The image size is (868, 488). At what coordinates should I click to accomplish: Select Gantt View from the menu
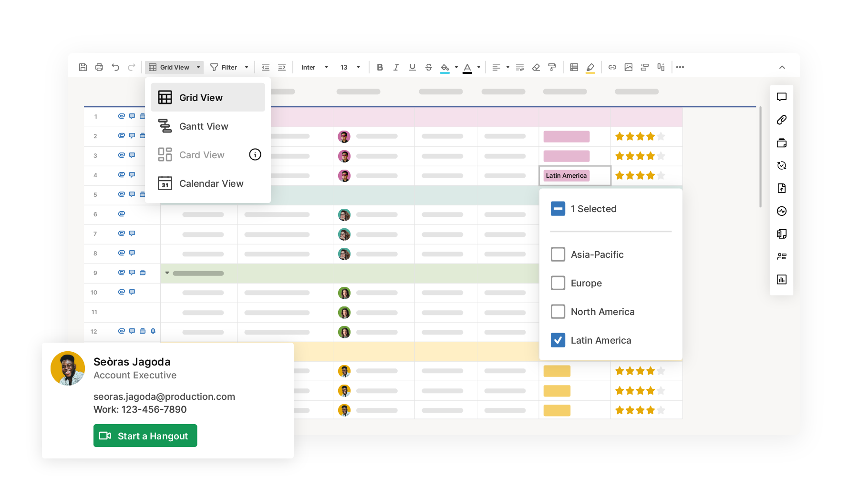pos(204,126)
